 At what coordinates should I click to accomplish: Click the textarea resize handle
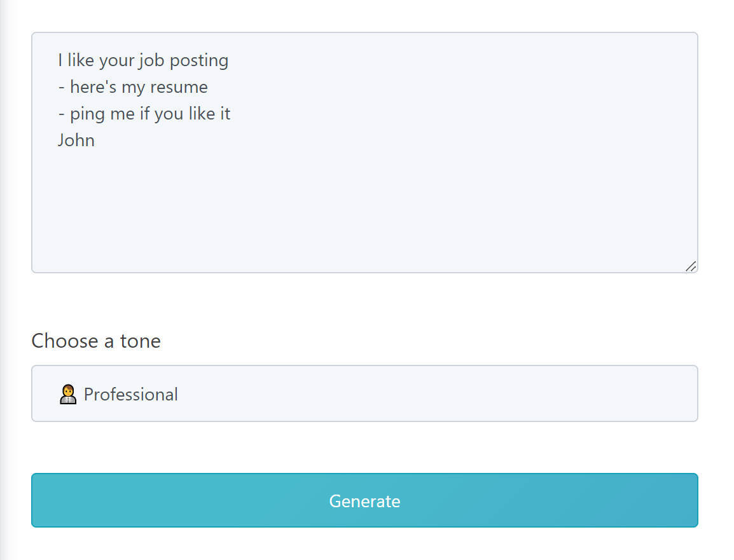pyautogui.click(x=691, y=268)
